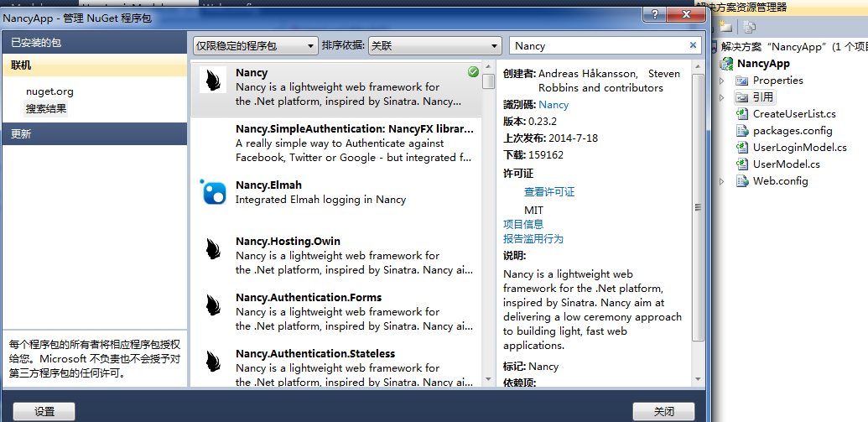Click the CreateUserList.cs file name

tap(794, 114)
